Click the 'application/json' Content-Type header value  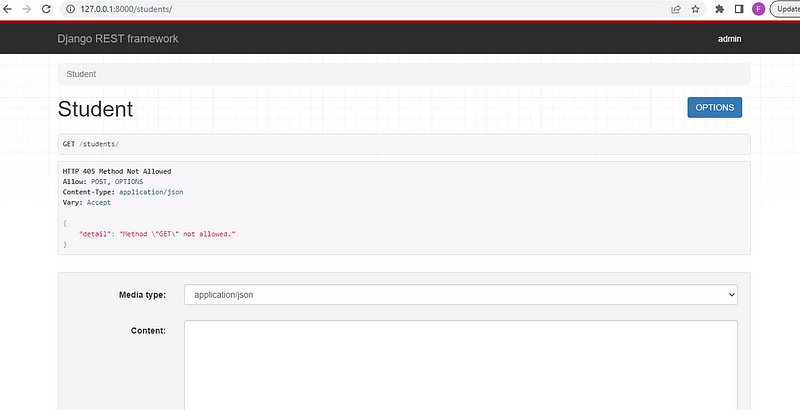151,192
